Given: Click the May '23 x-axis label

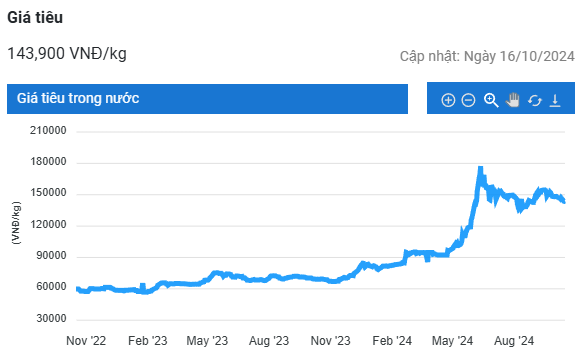Looking at the screenshot, I should click(x=207, y=341).
